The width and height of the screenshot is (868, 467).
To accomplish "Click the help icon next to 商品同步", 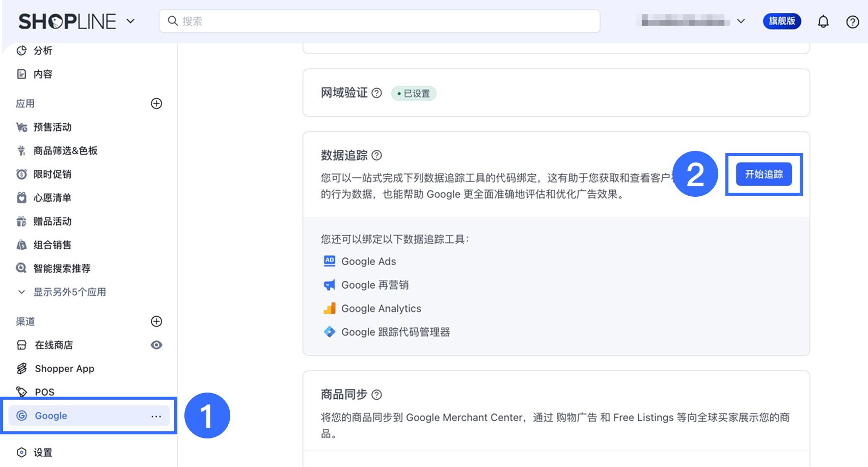I will [x=376, y=395].
